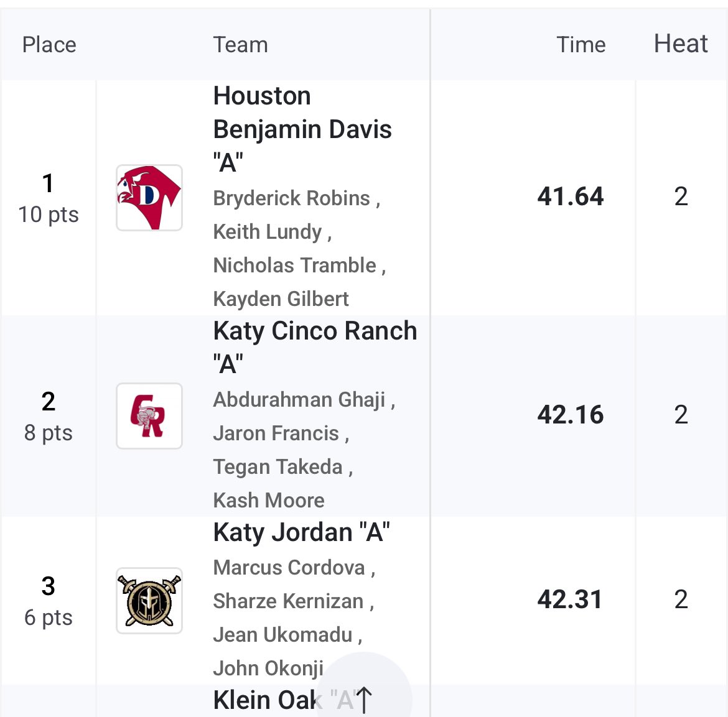View Marcus Cordova's profile
Viewport: 728px width, 717px height.
click(x=289, y=568)
